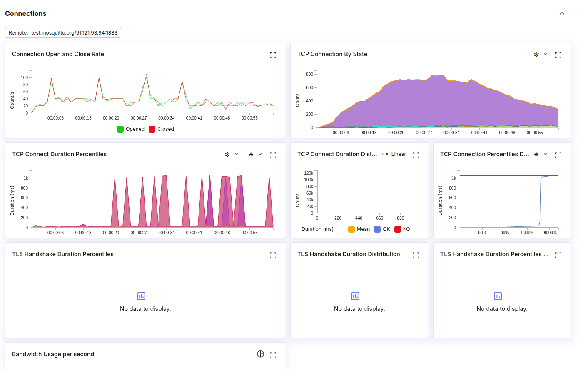
Task: Click the pie chart icon on Bandwidth Usage
Action: coord(260,354)
